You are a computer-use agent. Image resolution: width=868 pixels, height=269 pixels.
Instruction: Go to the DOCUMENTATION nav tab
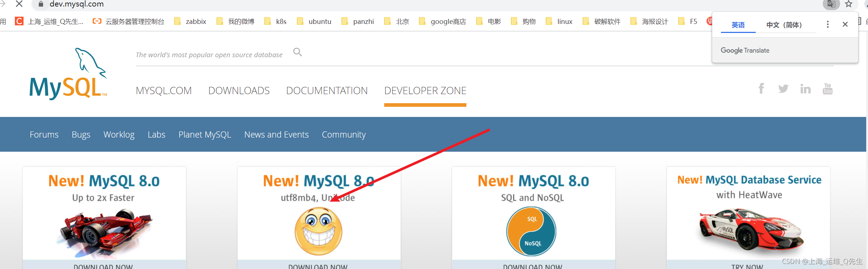pos(327,91)
